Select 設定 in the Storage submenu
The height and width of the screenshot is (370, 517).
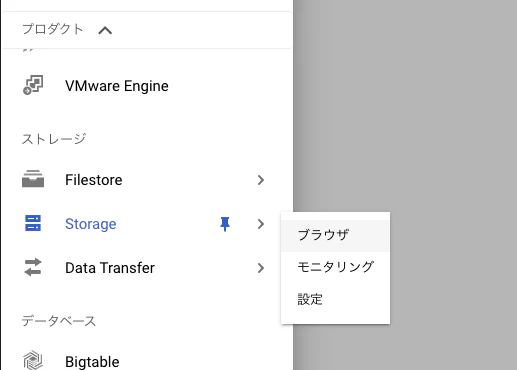pyautogui.click(x=335, y=299)
